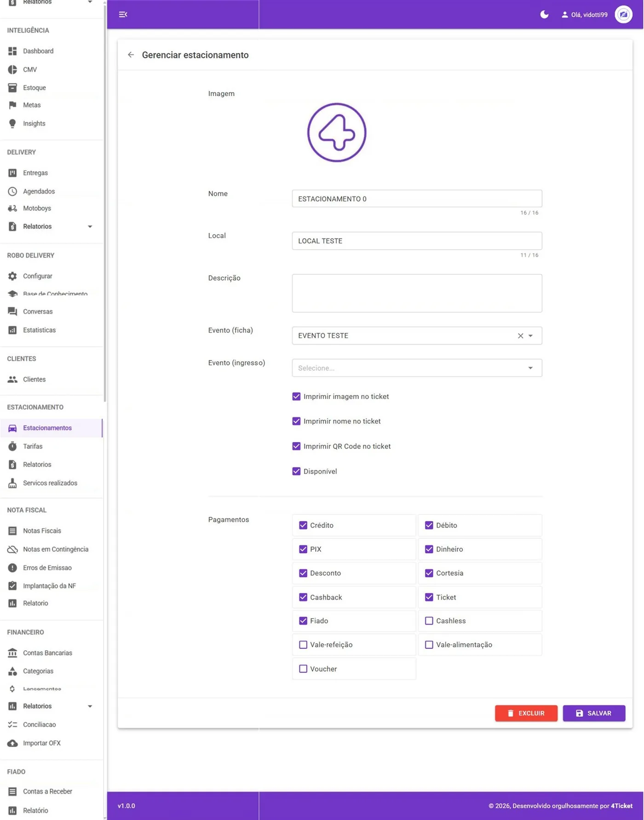The width and height of the screenshot is (644, 820).
Task: Open the Evento (ficha) dropdown arrow
Action: point(530,336)
